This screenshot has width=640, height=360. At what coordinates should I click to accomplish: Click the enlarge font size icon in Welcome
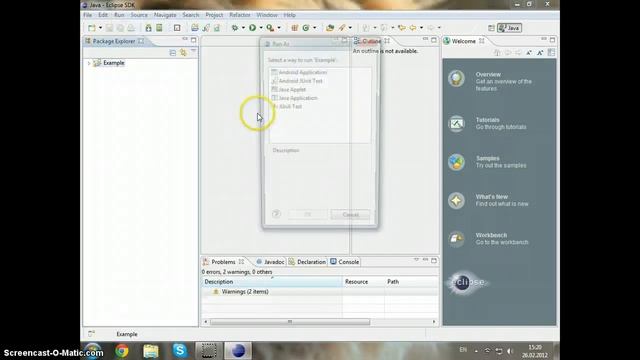[x=540, y=53]
